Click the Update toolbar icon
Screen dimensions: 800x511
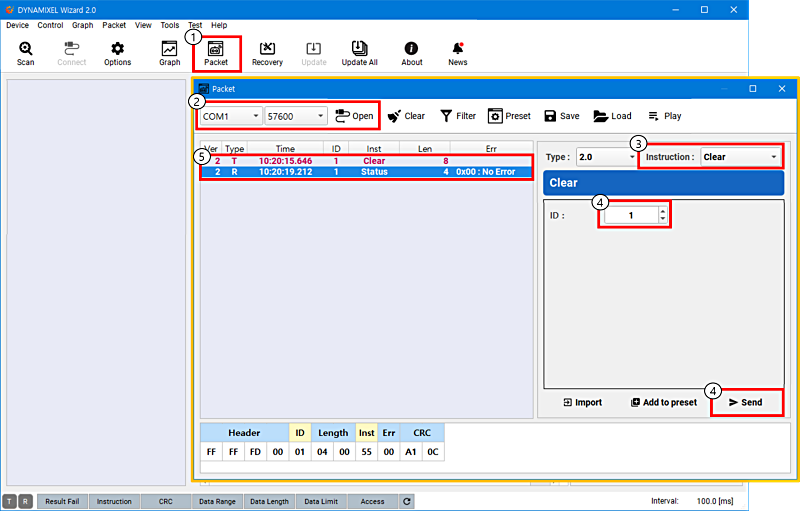click(x=314, y=54)
